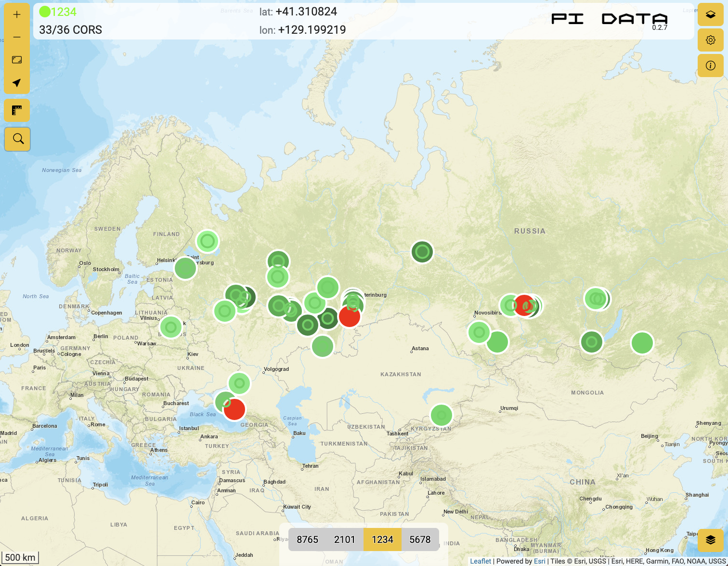The height and width of the screenshot is (566, 728).
Task: Toggle fullscreen map view icon
Action: pos(17,60)
